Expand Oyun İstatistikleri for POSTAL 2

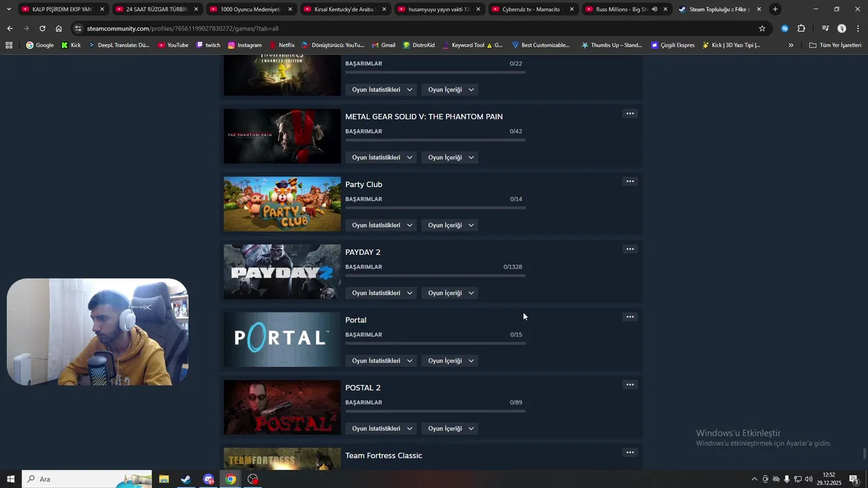pyautogui.click(x=382, y=428)
